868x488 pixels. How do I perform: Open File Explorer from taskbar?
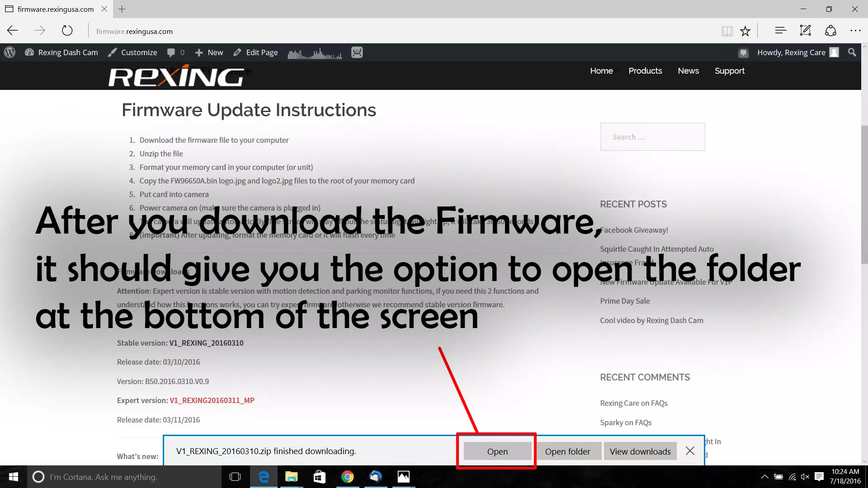click(x=292, y=477)
